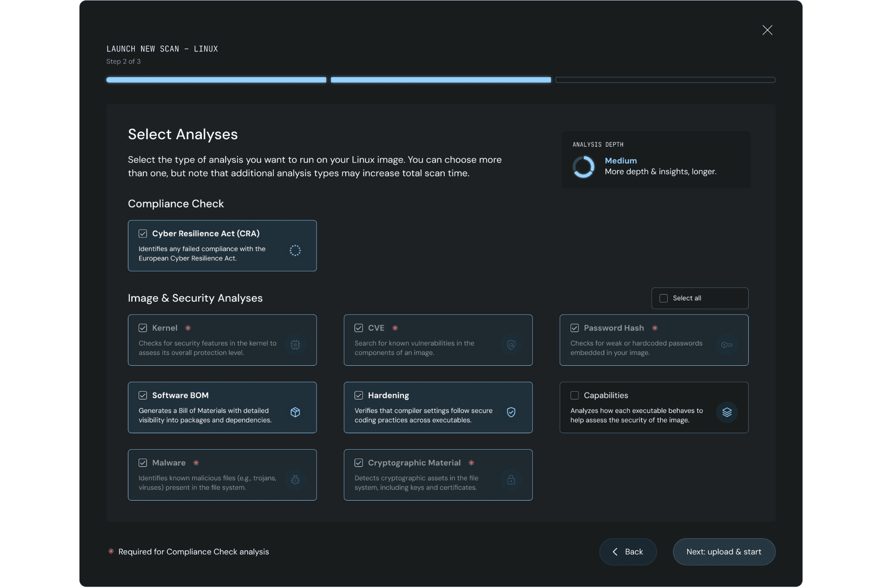882x588 pixels.
Task: Click the Password Hash key icon
Action: click(x=727, y=345)
